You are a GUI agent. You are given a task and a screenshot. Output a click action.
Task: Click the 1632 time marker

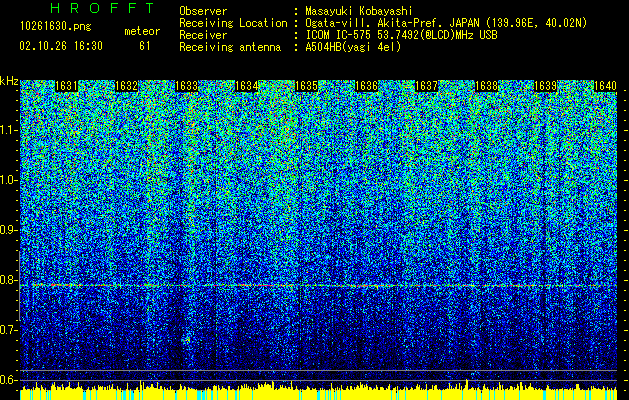tap(126, 86)
